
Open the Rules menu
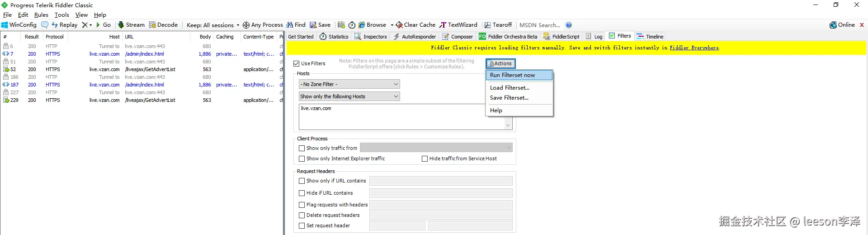(x=41, y=15)
